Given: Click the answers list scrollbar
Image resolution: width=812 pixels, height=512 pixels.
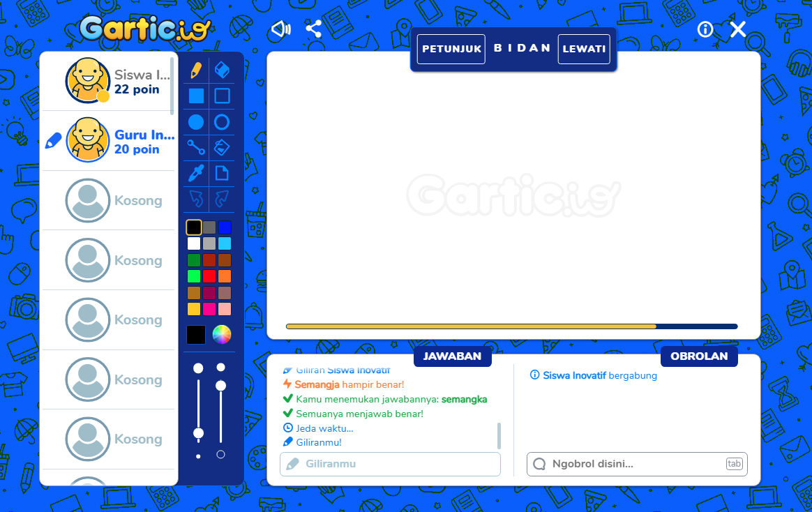Looking at the screenshot, I should [x=499, y=436].
